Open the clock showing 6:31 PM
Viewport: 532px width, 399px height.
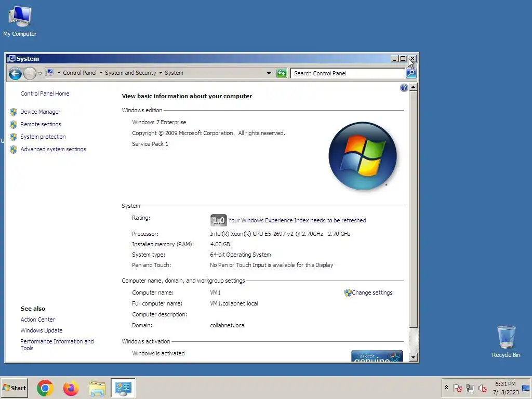(506, 388)
